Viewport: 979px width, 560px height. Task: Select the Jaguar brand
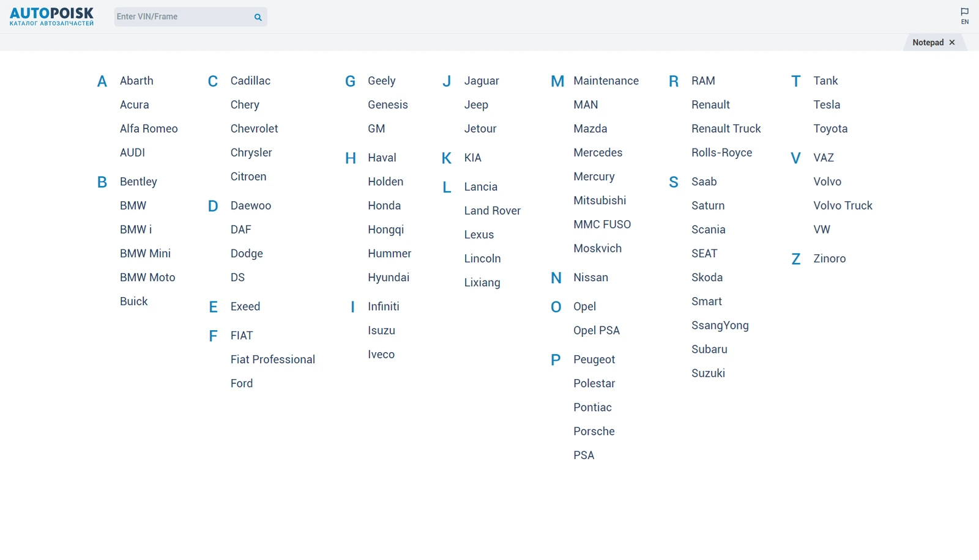(x=482, y=81)
